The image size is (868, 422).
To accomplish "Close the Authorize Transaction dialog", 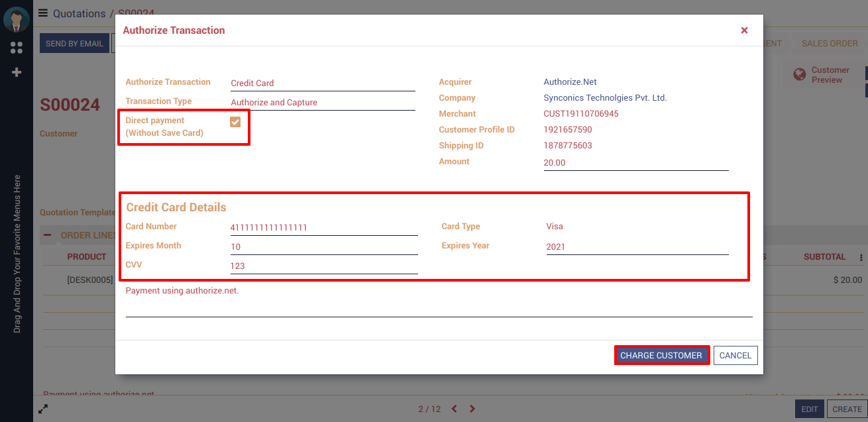I will tap(744, 30).
